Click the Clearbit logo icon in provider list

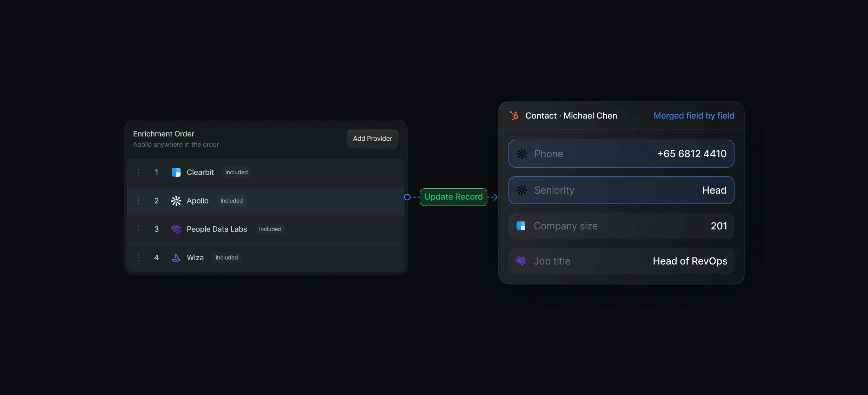(176, 172)
